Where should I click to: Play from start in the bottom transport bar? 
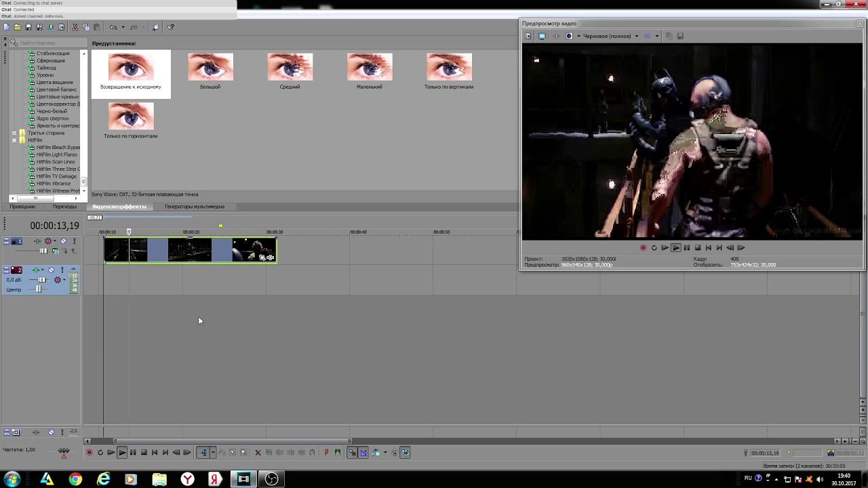(x=111, y=453)
